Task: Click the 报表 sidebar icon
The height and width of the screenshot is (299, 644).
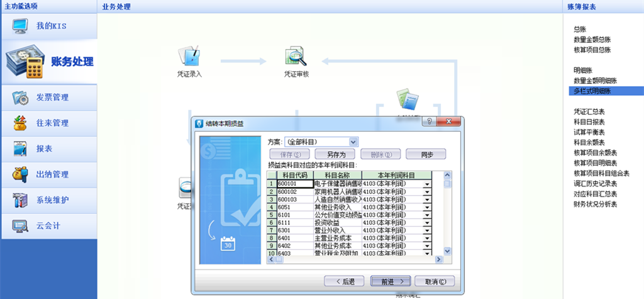Action: click(20, 149)
